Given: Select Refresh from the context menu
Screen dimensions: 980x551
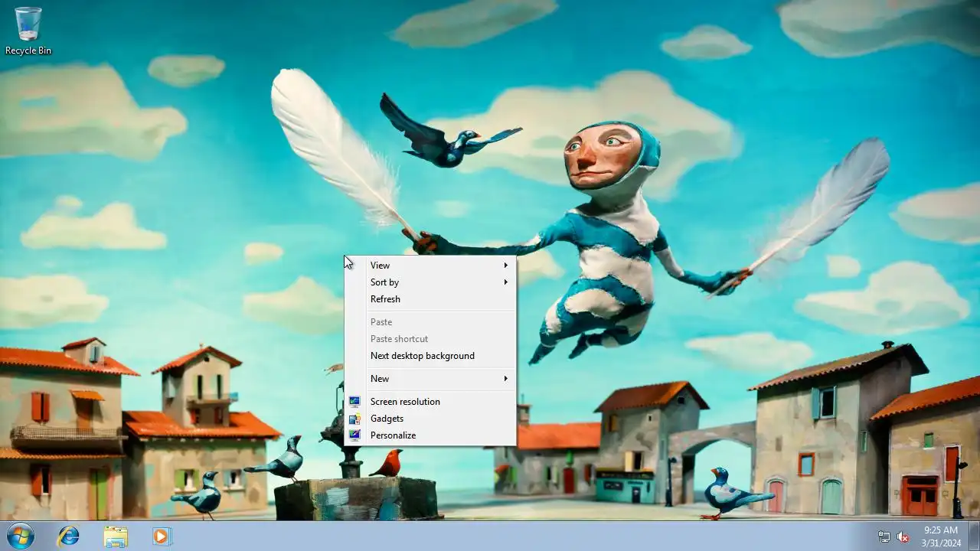Looking at the screenshot, I should 430,299.
